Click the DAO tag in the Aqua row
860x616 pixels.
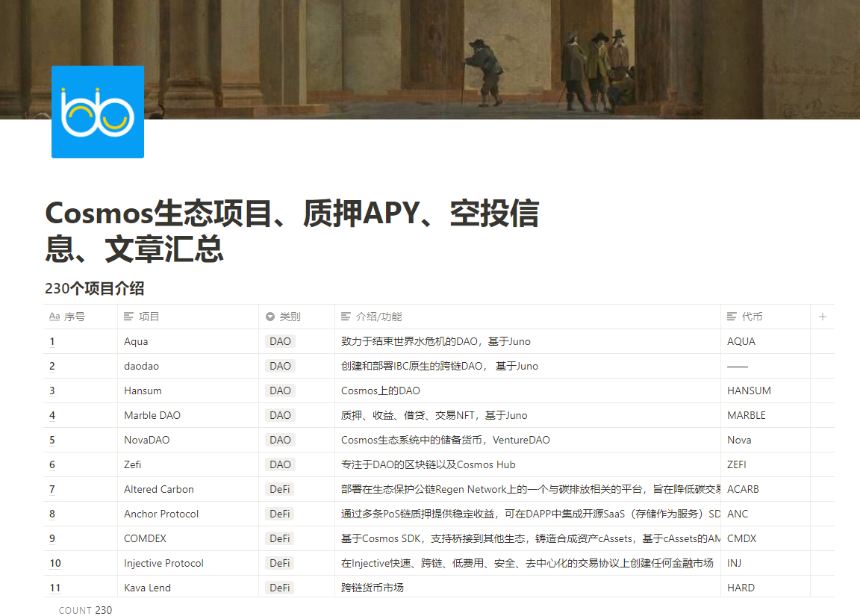(280, 341)
